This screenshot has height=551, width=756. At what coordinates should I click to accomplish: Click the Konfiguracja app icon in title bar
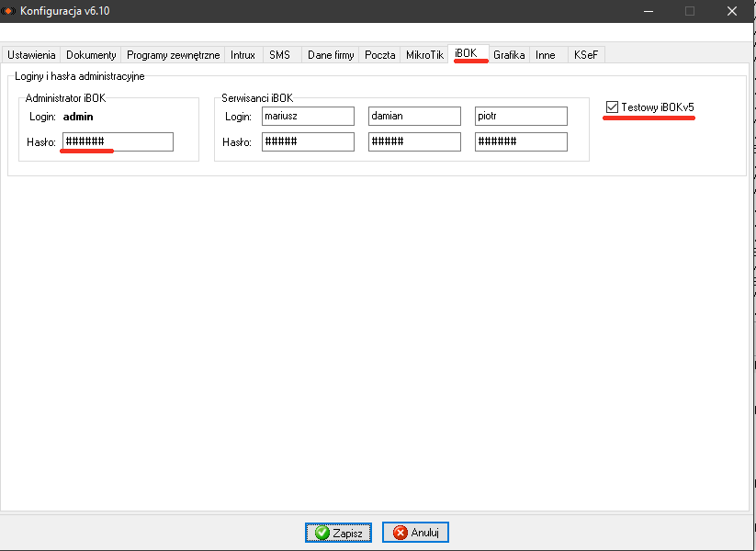10,12
